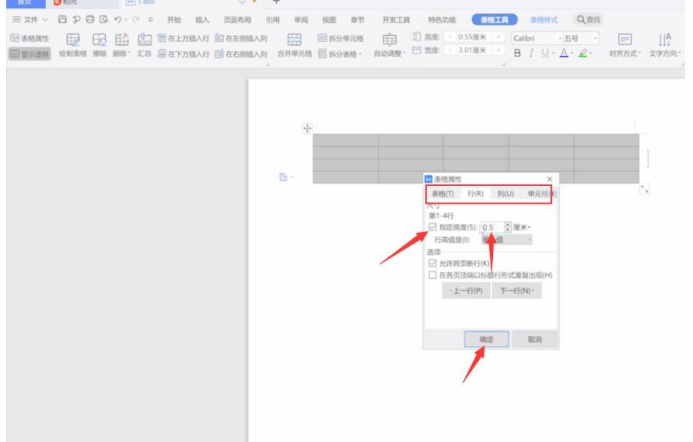Click the 指定高度 value input field

click(x=492, y=227)
